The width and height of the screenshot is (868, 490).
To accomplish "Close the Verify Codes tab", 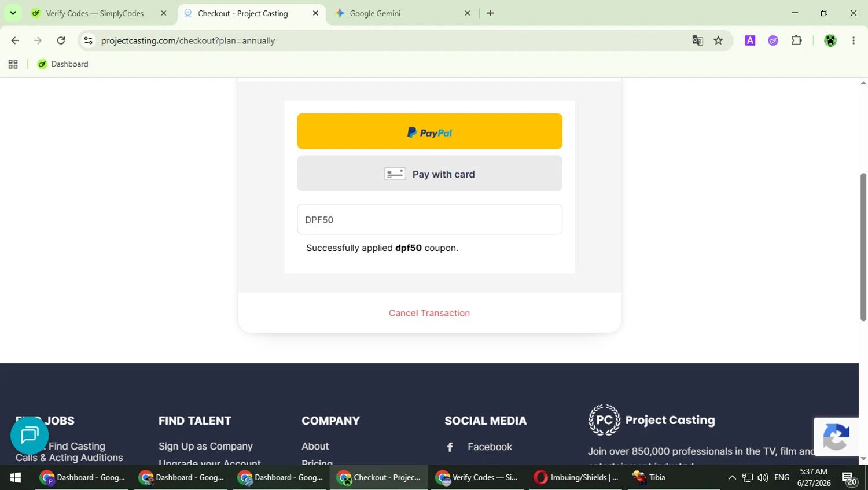I will coord(163,13).
